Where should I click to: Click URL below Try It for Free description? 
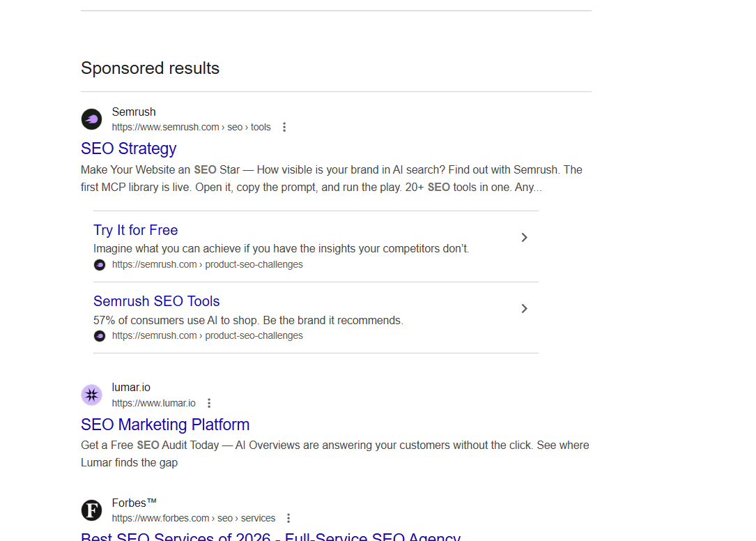coord(208,264)
